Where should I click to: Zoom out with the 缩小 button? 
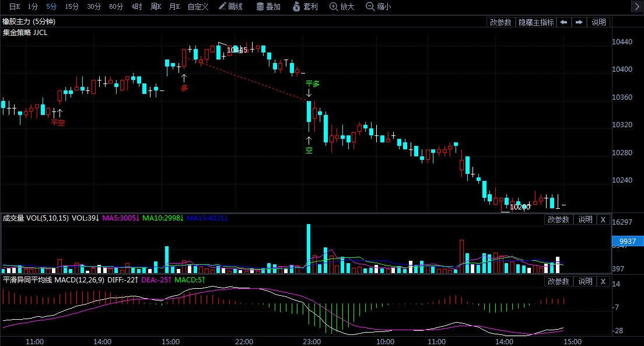click(378, 7)
